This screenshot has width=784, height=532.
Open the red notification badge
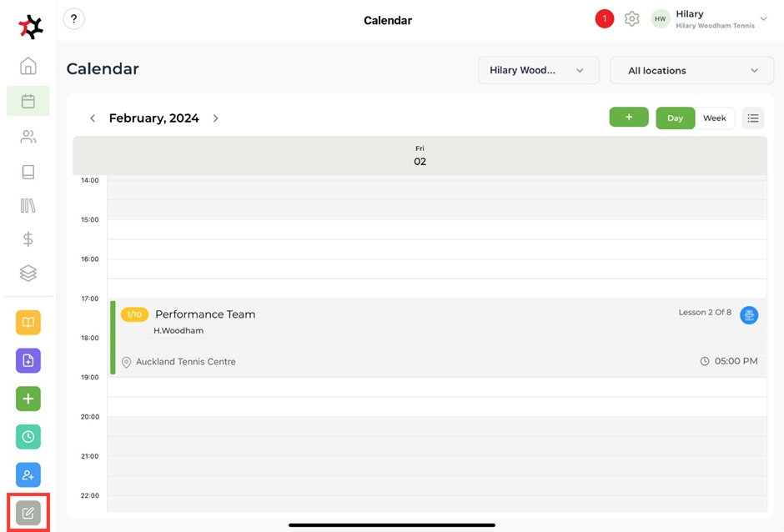(x=605, y=19)
